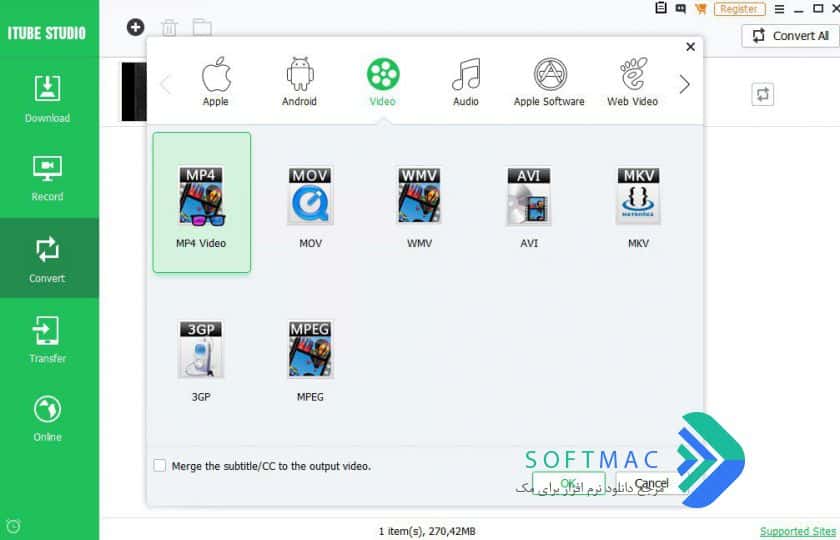Enable Merge the subtitle/CC checkbox
This screenshot has height=540, width=840.
point(160,466)
